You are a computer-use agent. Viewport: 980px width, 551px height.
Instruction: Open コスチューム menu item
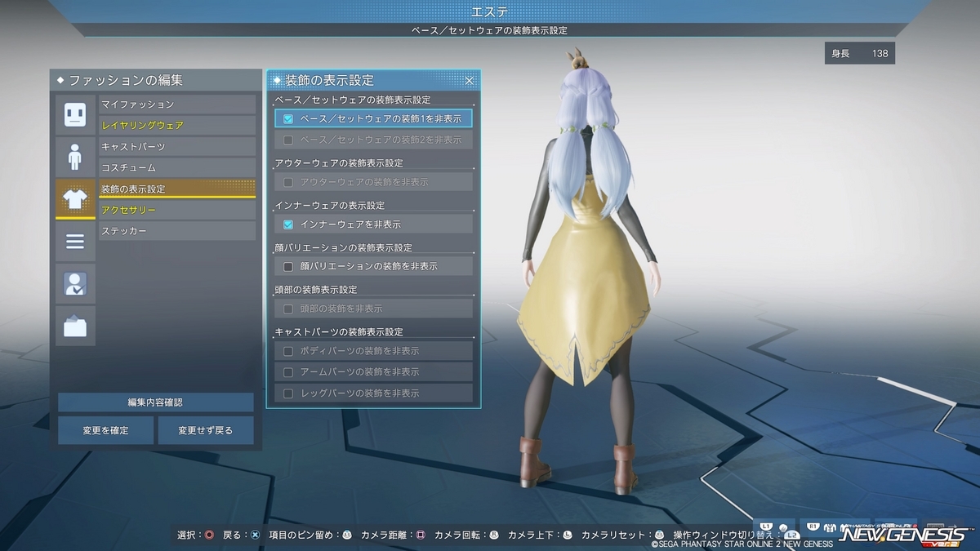tap(177, 167)
